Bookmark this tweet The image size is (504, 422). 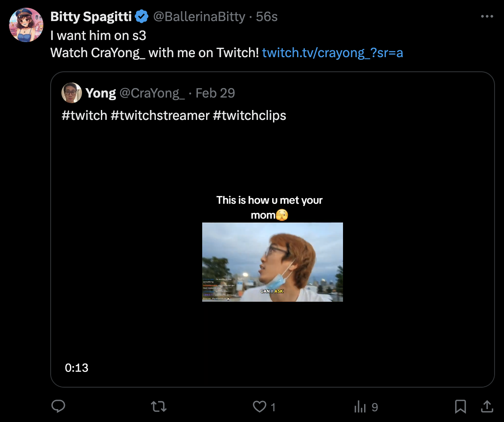click(x=460, y=406)
